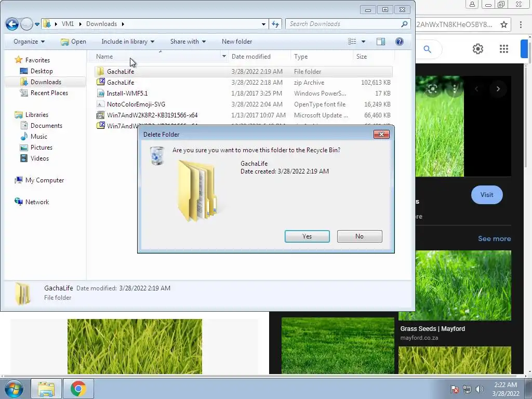Click the Open toolbar command
The image size is (532, 399).
click(x=73, y=42)
